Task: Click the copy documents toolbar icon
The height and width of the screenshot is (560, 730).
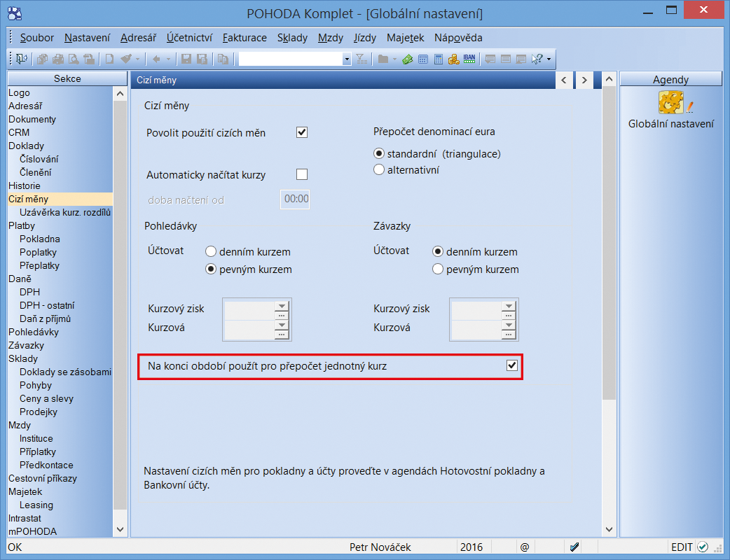Action: click(x=42, y=59)
